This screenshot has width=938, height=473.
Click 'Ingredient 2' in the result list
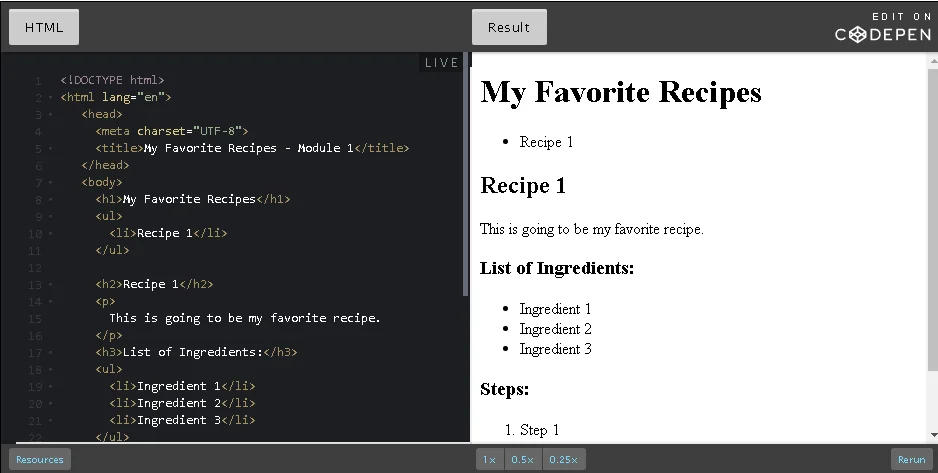(556, 329)
